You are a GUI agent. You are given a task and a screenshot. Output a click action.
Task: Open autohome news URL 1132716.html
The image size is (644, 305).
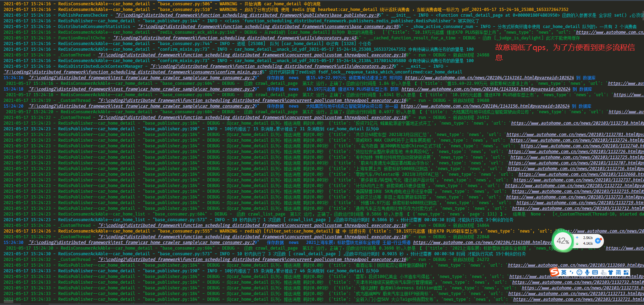(x=576, y=169)
